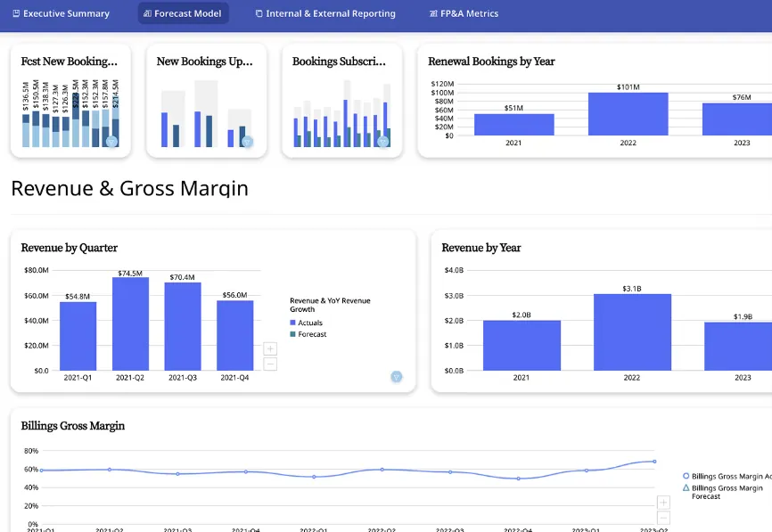Click the 2022 Revenue by Year $3.1B bar

[632, 331]
